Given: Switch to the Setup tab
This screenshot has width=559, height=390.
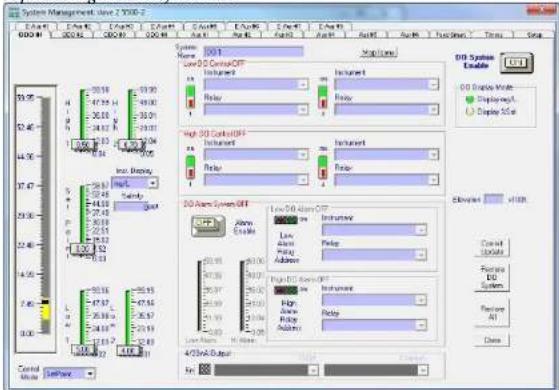Looking at the screenshot, I should [534, 35].
